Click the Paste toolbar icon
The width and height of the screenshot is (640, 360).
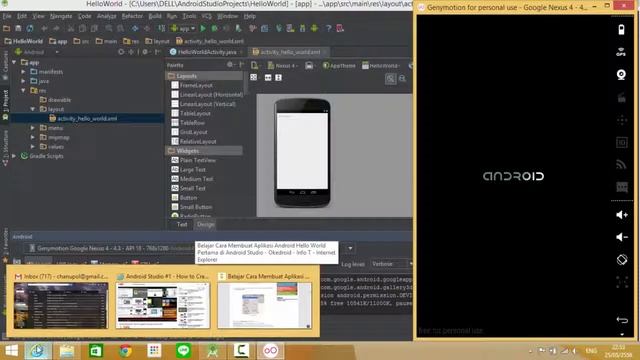pos(94,29)
